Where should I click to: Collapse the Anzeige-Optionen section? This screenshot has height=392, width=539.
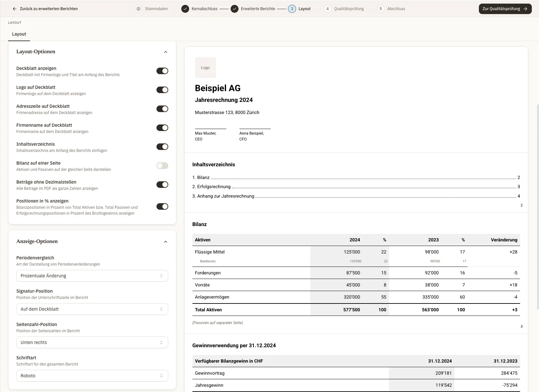166,242
